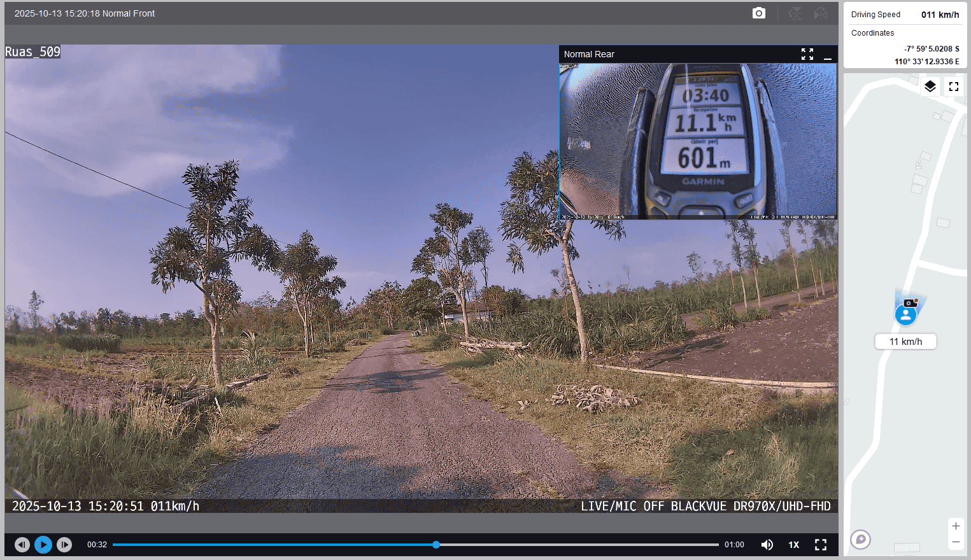The height and width of the screenshot is (560, 971).
Task: Enter fullscreen video playback
Action: (821, 545)
